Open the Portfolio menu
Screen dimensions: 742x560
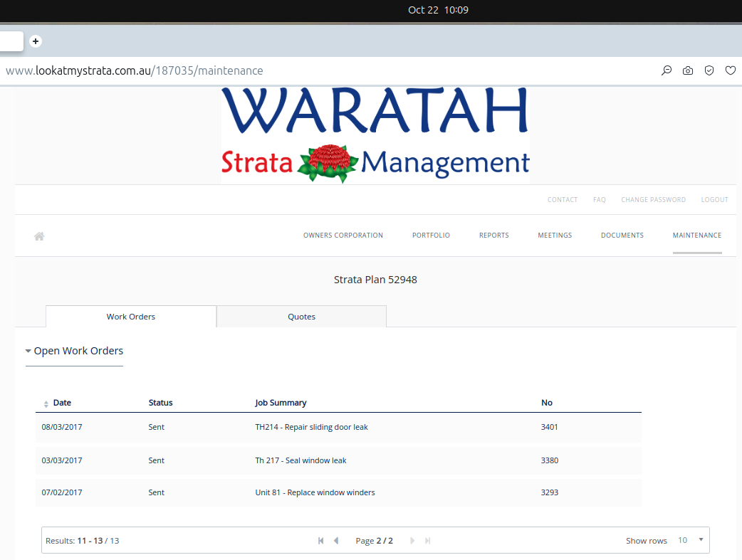click(431, 235)
